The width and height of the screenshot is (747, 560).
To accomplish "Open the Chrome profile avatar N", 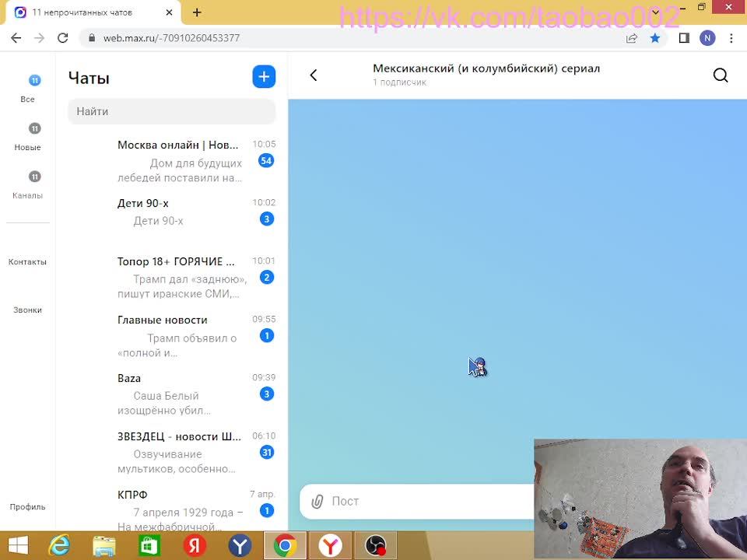I will pos(707,38).
